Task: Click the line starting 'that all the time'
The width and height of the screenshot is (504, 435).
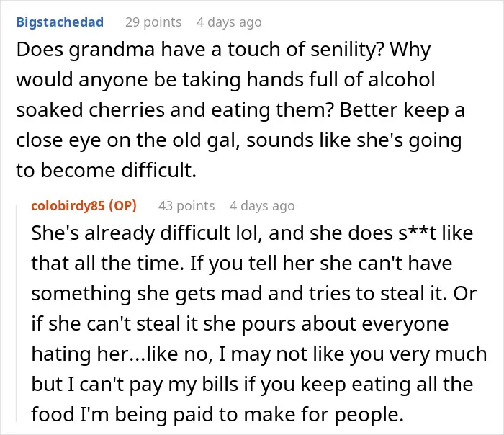Action: pos(242,264)
